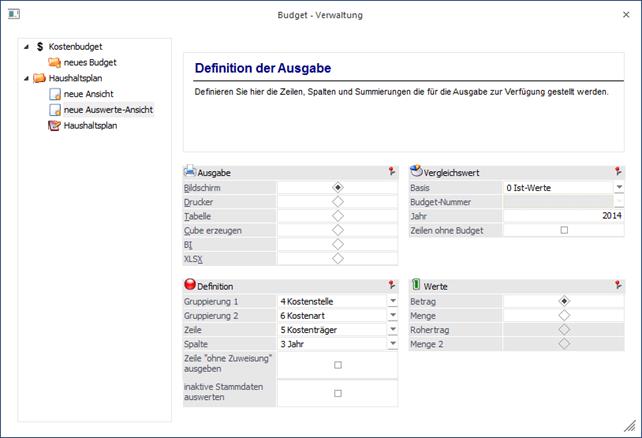
Task: Click the folder icon next to Haushaltsplan root
Action: point(40,77)
